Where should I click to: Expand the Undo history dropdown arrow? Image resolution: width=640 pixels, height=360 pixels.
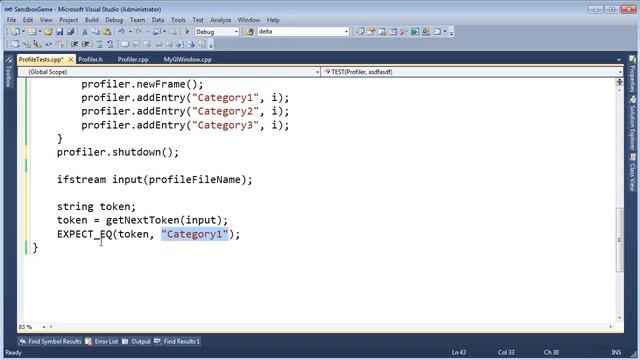point(130,31)
